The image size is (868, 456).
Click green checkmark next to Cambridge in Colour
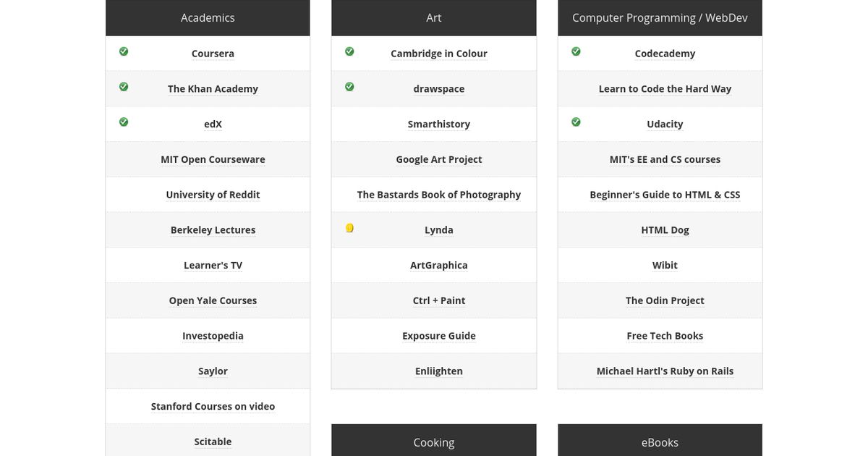tap(349, 51)
